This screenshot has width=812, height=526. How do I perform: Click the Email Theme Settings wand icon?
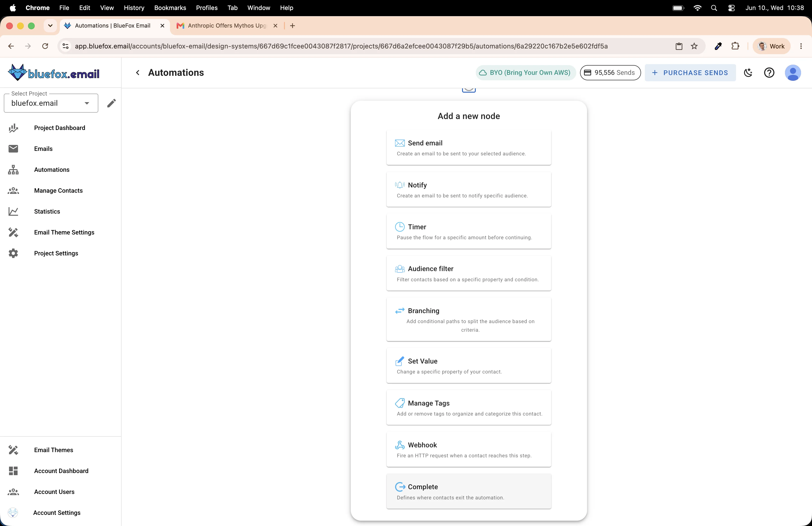(13, 232)
